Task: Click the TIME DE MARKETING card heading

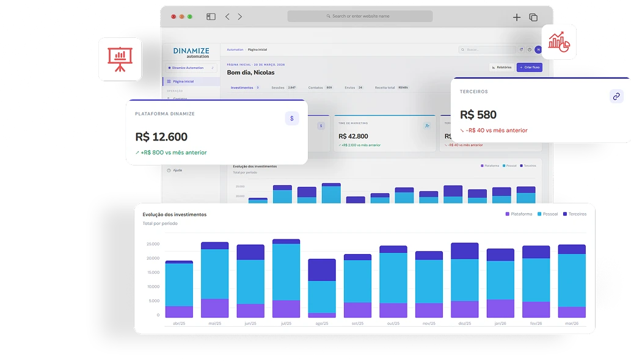Action: (x=353, y=123)
